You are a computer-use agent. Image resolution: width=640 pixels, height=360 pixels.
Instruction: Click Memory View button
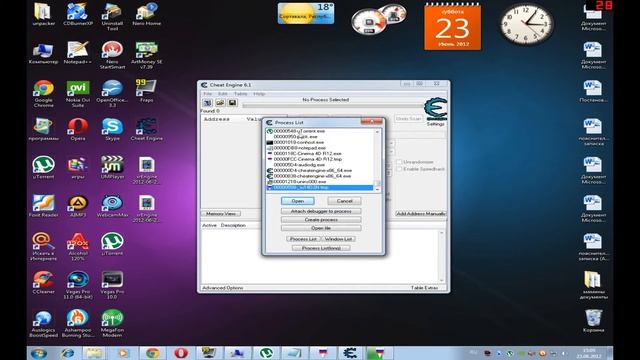(221, 213)
